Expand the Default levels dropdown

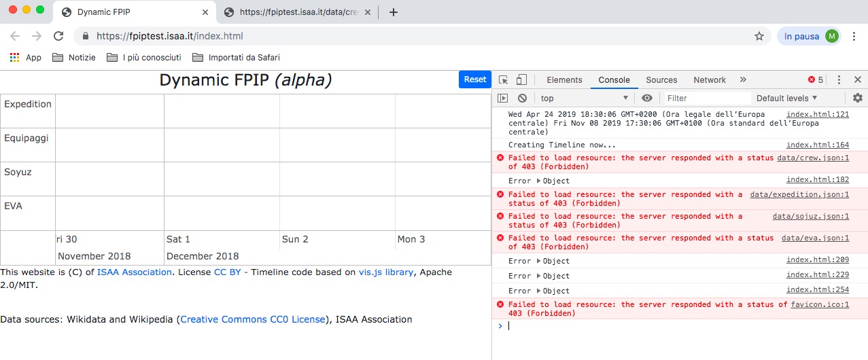pyautogui.click(x=786, y=98)
